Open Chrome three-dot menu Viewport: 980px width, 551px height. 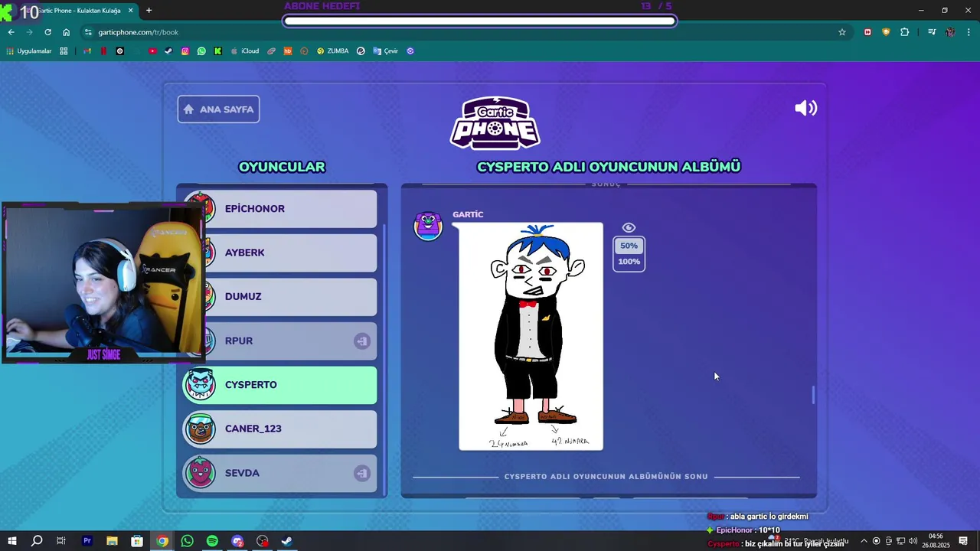click(x=969, y=32)
